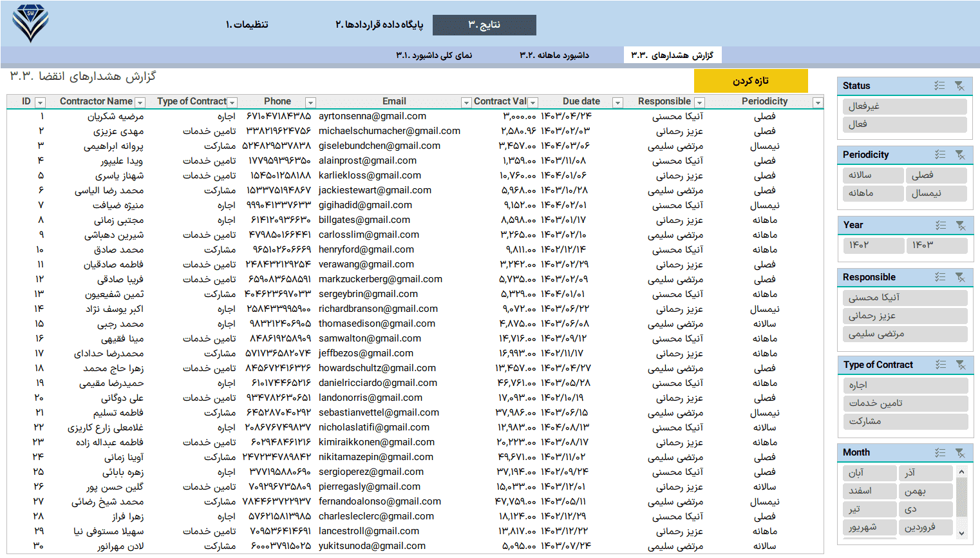Viewport: 980px width, 558px height.
Task: Select آبان in Month slicer
Action: coord(869,473)
